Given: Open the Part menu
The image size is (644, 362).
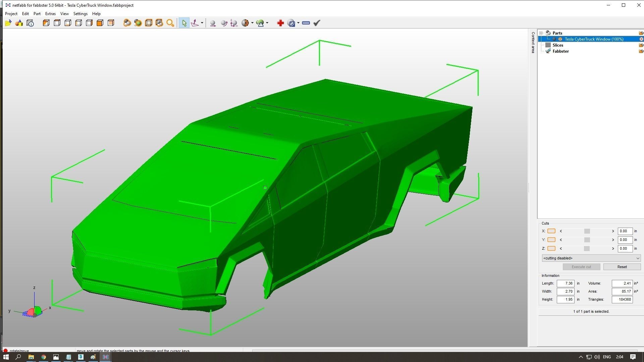Looking at the screenshot, I should point(37,14).
